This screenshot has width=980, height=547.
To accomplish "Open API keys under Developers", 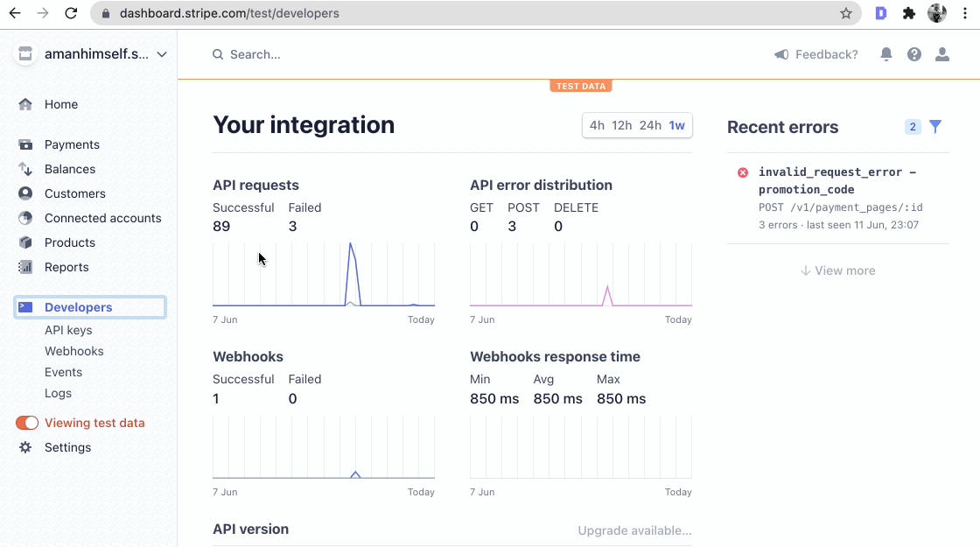I will pos(68,330).
